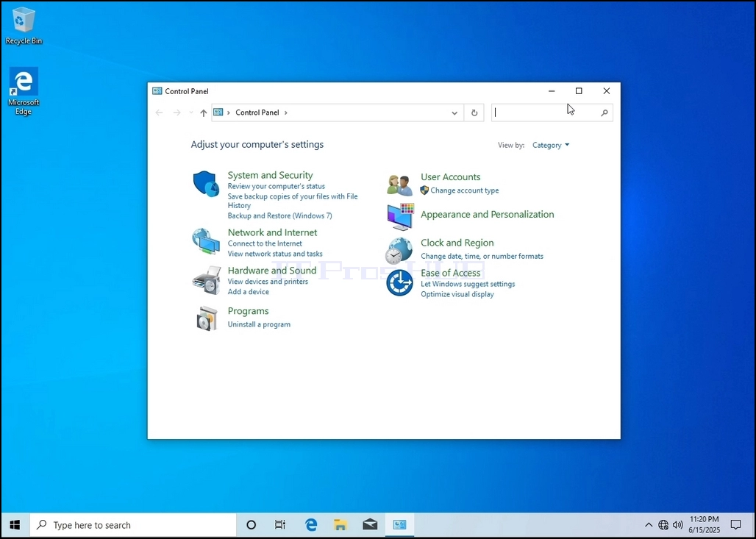
Task: Open the Recycle Bin desktop icon
Action: pos(24,26)
